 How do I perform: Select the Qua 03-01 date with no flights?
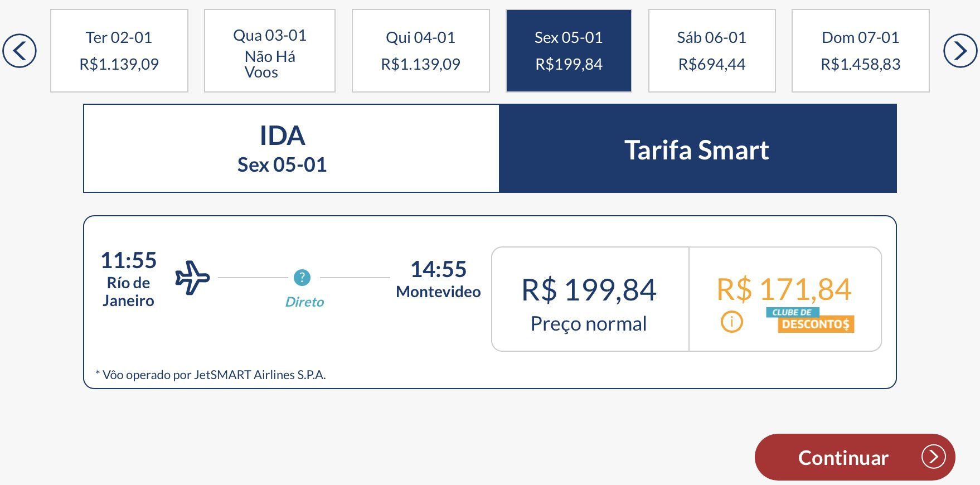coord(270,51)
